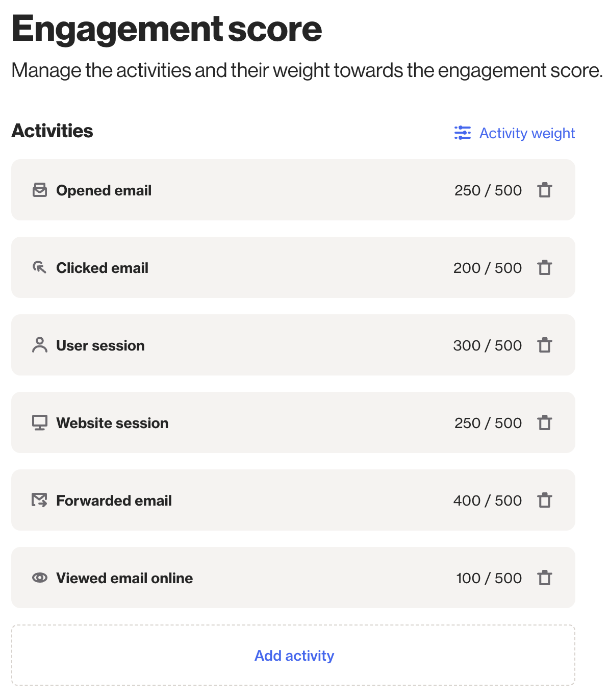Viewport: 609px width, 700px height.
Task: Select the Opened email activity row
Action: click(293, 190)
